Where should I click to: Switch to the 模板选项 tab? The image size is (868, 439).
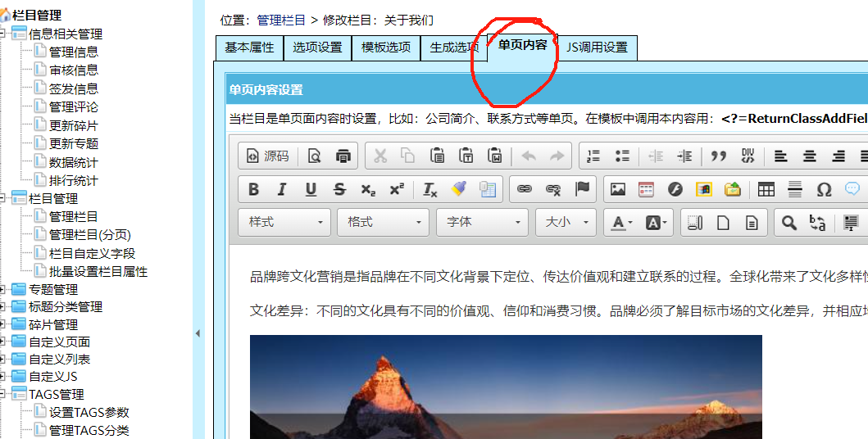pyautogui.click(x=386, y=48)
